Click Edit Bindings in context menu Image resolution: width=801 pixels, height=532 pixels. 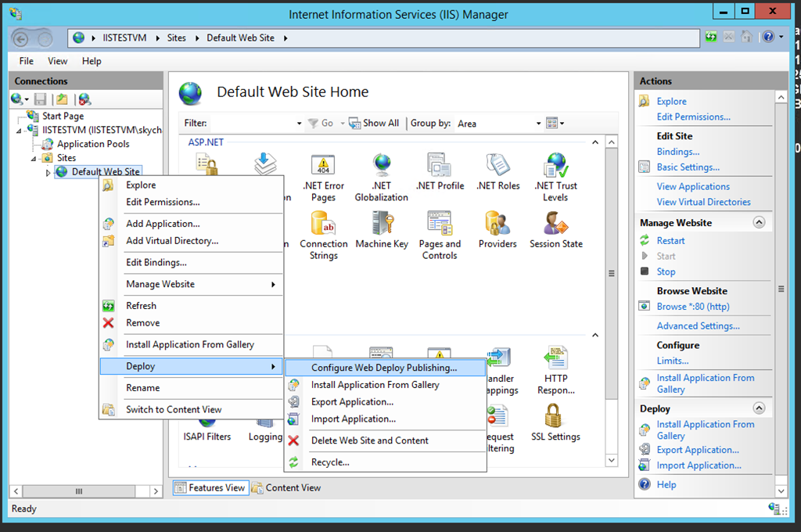156,263
